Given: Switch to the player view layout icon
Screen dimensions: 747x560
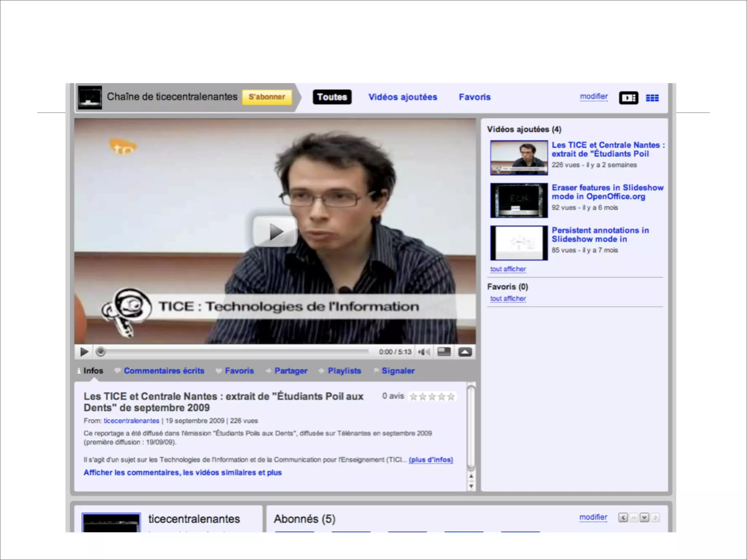Looking at the screenshot, I should tap(628, 98).
